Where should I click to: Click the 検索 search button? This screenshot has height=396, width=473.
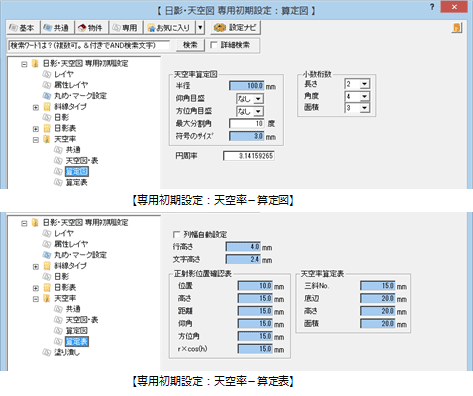(190, 45)
